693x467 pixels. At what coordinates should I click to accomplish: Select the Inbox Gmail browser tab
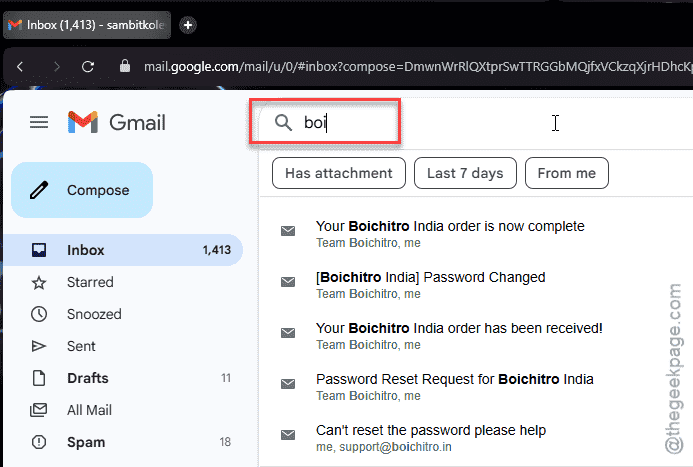coord(88,25)
